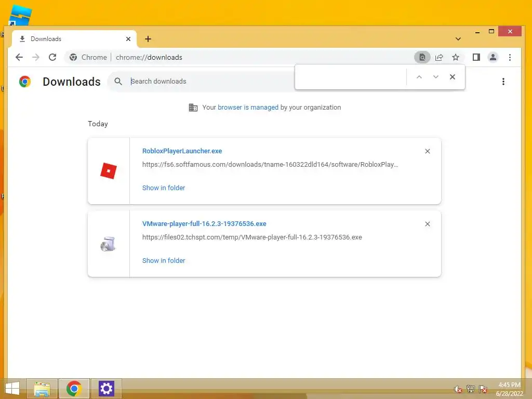Open the 'browser is managed' link
532x399 pixels.
tap(248, 107)
